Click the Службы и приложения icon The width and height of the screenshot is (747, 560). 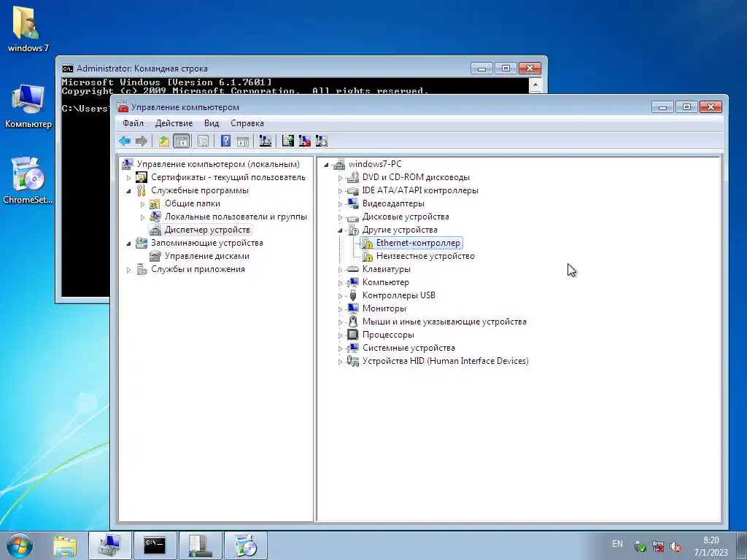pyautogui.click(x=142, y=270)
